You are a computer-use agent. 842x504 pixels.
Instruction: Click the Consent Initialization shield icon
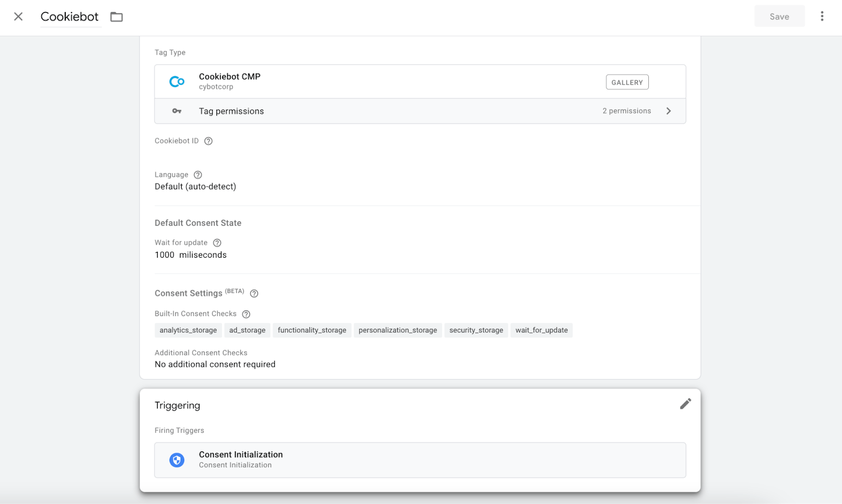177,460
